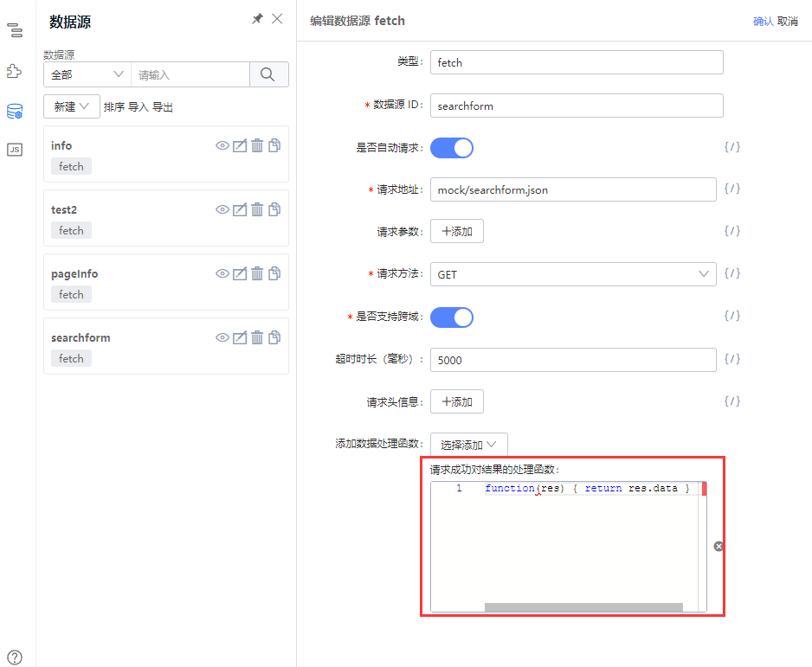The height and width of the screenshot is (667, 812).
Task: Cancel editing with 取消
Action: pos(788,22)
